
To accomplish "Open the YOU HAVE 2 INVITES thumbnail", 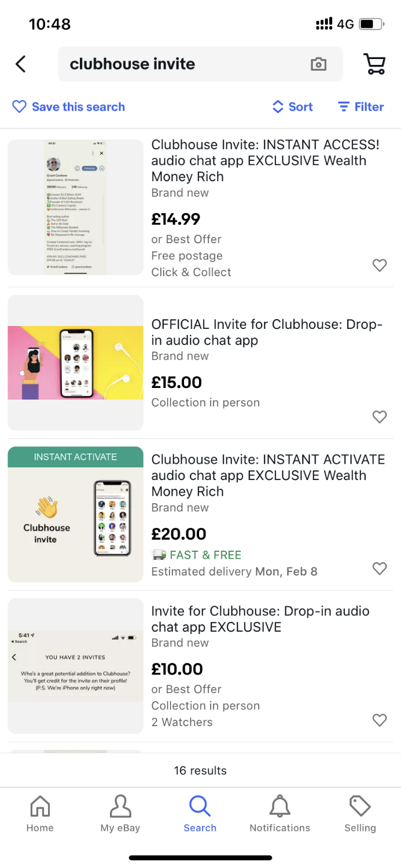I will point(75,666).
